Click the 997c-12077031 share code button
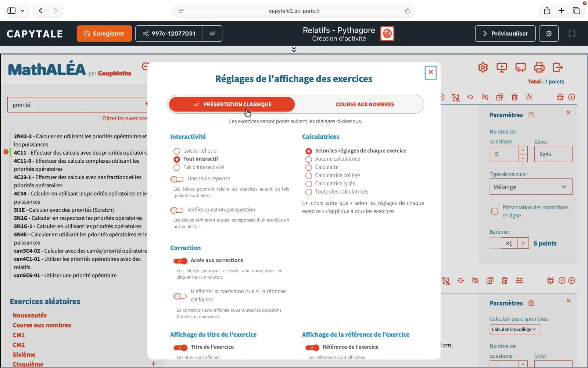Viewport: 588px width, 368px height. [169, 33]
